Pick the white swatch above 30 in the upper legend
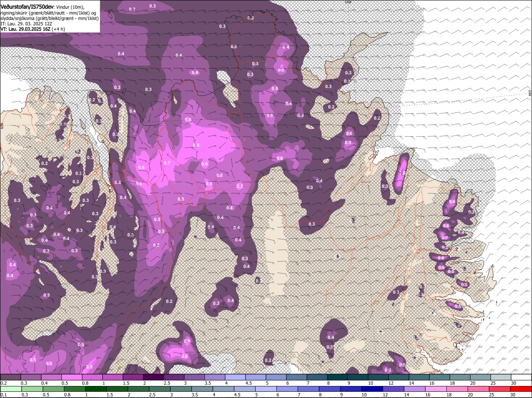532x398 pixels. point(522,377)
